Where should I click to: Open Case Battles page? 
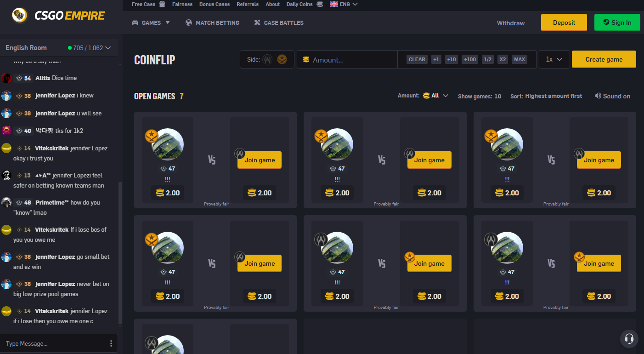pos(278,23)
